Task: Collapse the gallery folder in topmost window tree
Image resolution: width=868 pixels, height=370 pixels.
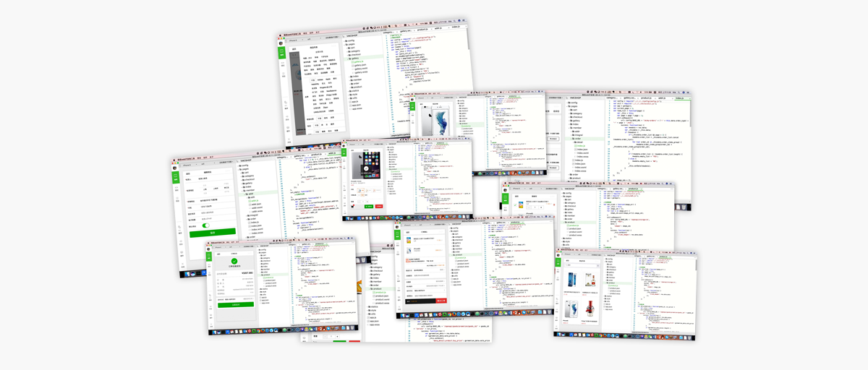Action: point(352,58)
